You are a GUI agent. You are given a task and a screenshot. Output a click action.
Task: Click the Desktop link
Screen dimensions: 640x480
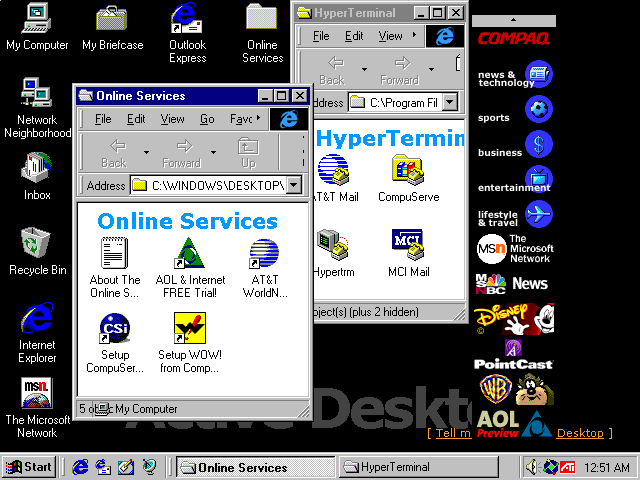[x=580, y=433]
